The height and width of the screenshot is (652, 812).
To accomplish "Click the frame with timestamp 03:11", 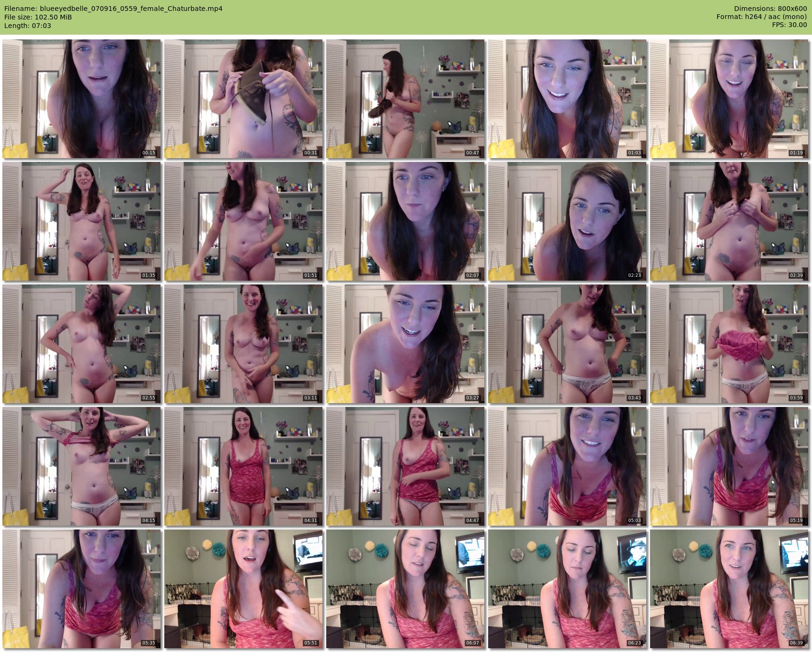I will pos(244,344).
